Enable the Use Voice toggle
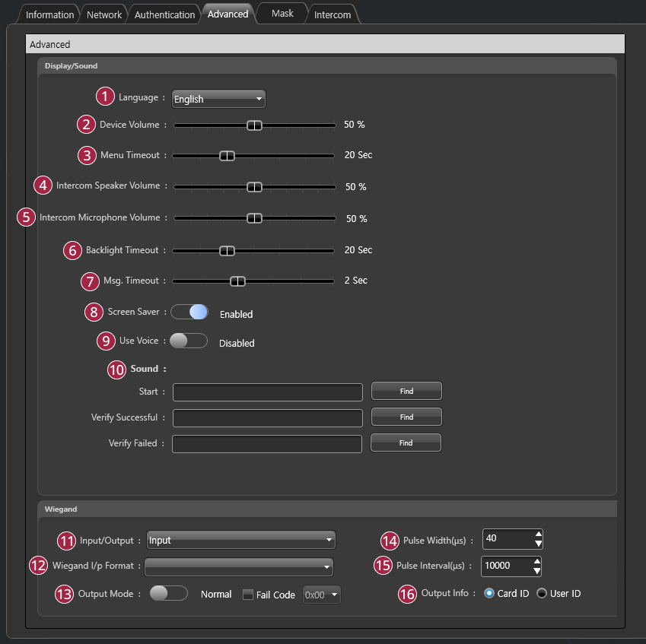Image resolution: width=646 pixels, height=644 pixels. [188, 341]
